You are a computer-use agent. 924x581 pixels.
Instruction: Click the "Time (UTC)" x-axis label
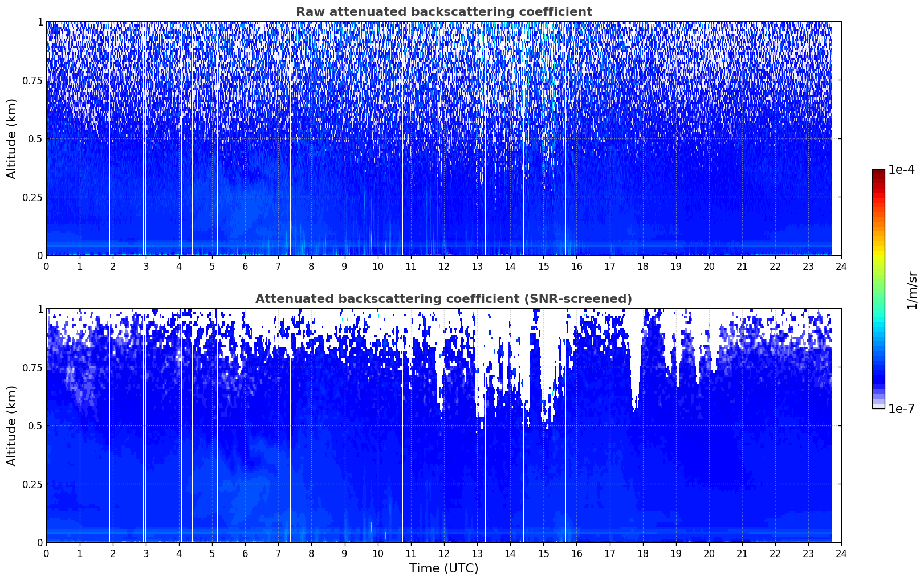pyautogui.click(x=443, y=568)
